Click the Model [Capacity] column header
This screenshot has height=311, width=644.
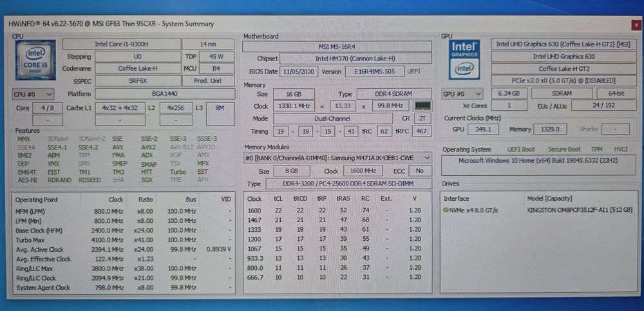click(x=549, y=199)
